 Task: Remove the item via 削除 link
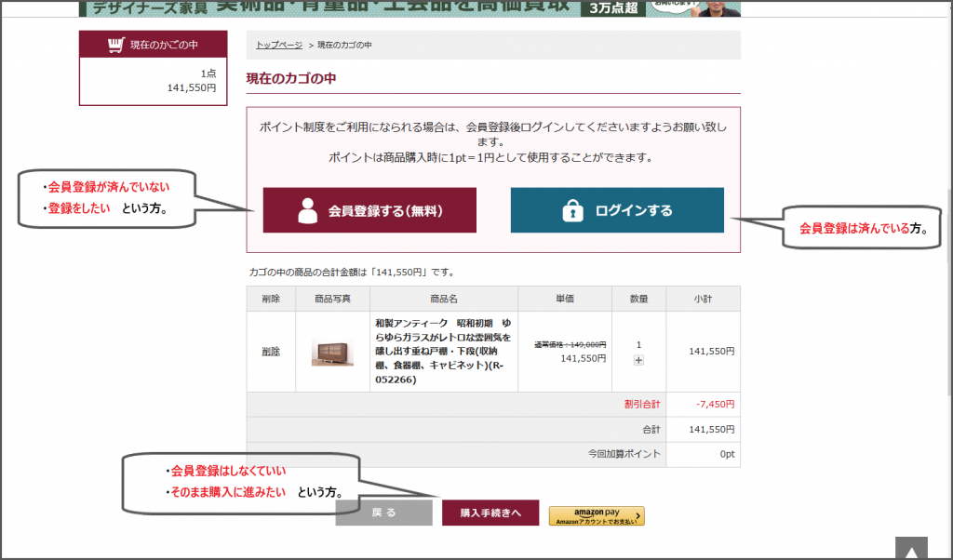coord(271,352)
